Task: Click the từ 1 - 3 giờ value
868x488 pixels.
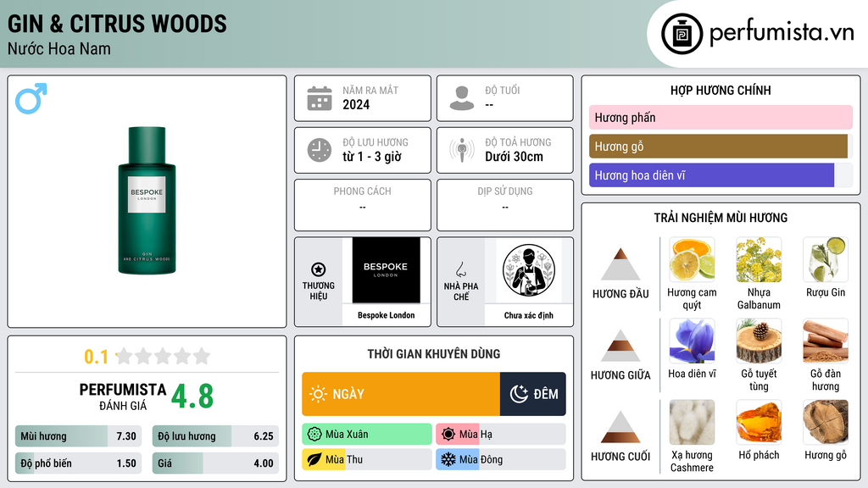Action: [x=371, y=157]
